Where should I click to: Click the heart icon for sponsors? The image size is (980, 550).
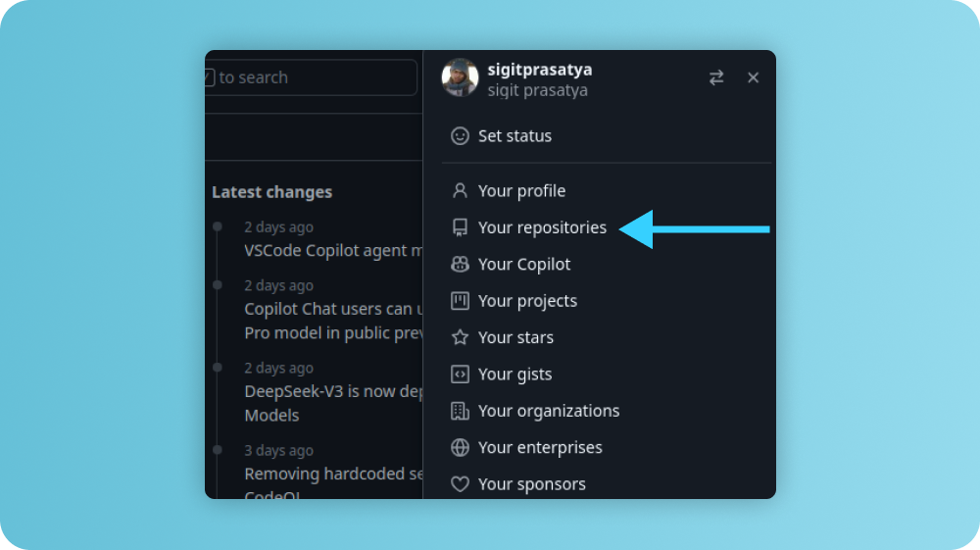pos(460,484)
